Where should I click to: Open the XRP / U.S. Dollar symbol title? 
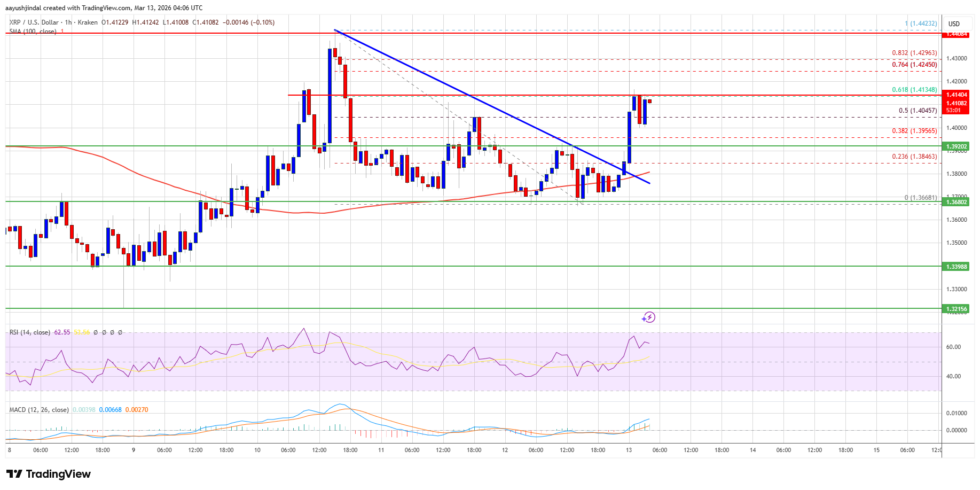[32, 22]
